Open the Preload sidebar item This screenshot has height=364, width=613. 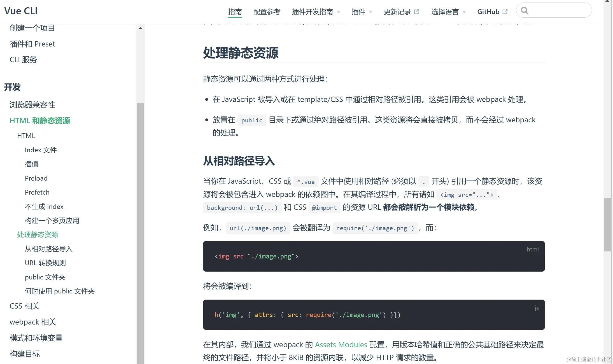point(36,178)
